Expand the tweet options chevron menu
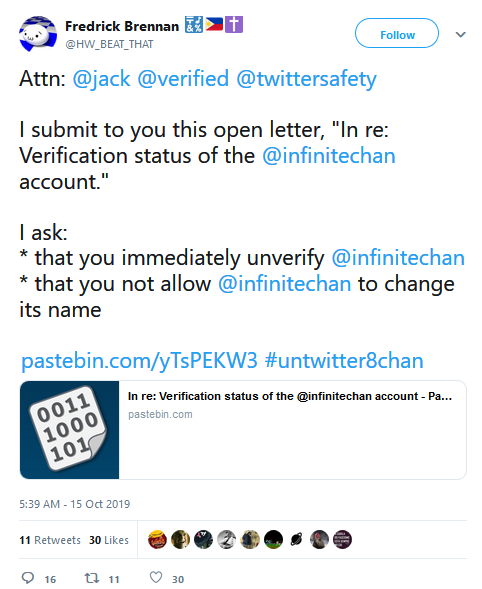The width and height of the screenshot is (482, 589). [461, 35]
